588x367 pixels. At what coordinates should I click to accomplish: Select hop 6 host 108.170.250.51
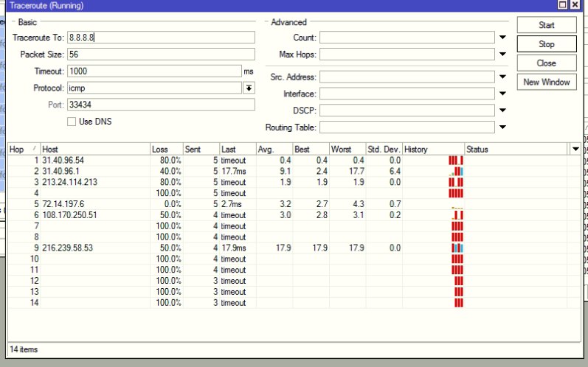pos(69,215)
